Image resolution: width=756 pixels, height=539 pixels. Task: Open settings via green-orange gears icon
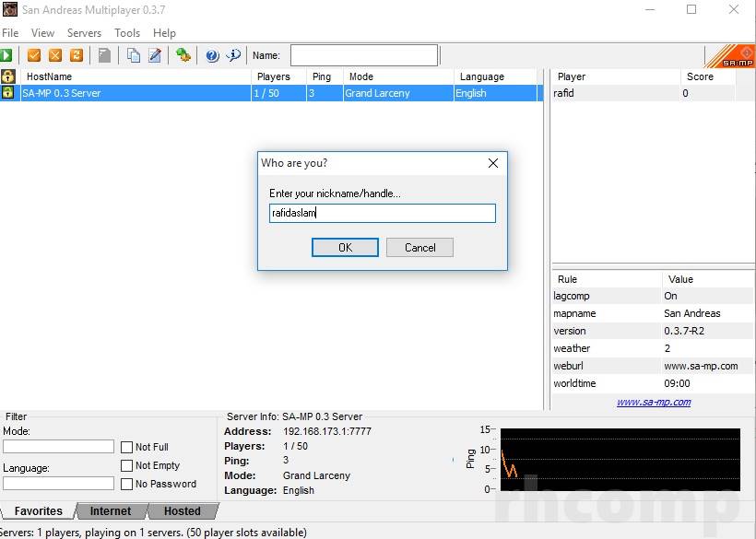[x=183, y=55]
